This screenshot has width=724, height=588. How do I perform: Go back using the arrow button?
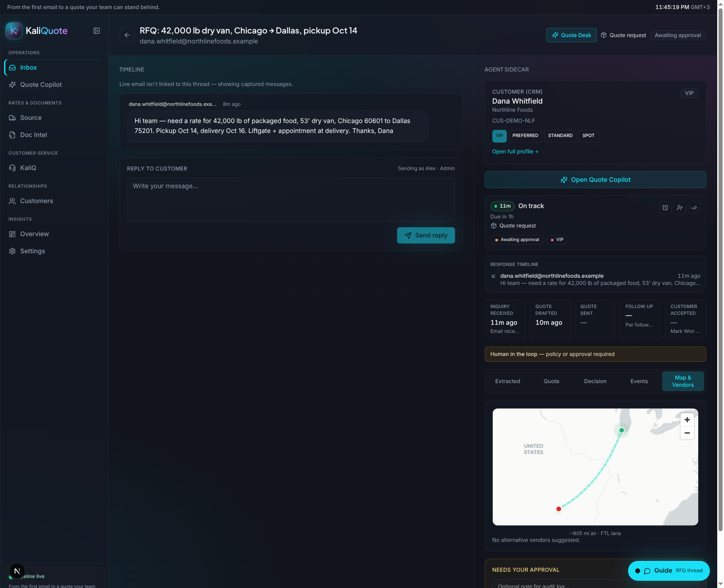tap(127, 35)
